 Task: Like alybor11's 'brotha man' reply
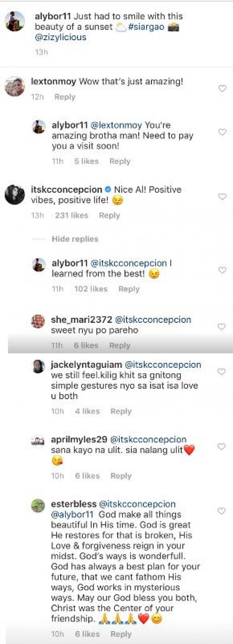pyautogui.click(x=222, y=132)
